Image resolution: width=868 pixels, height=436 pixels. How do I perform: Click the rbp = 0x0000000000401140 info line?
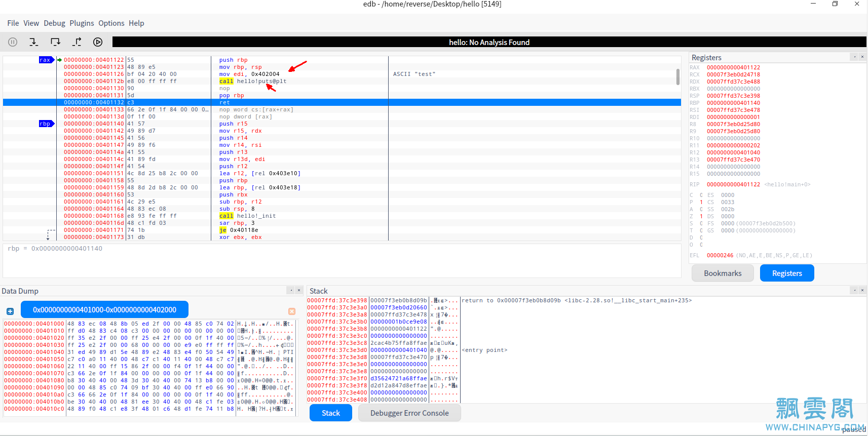pos(55,248)
